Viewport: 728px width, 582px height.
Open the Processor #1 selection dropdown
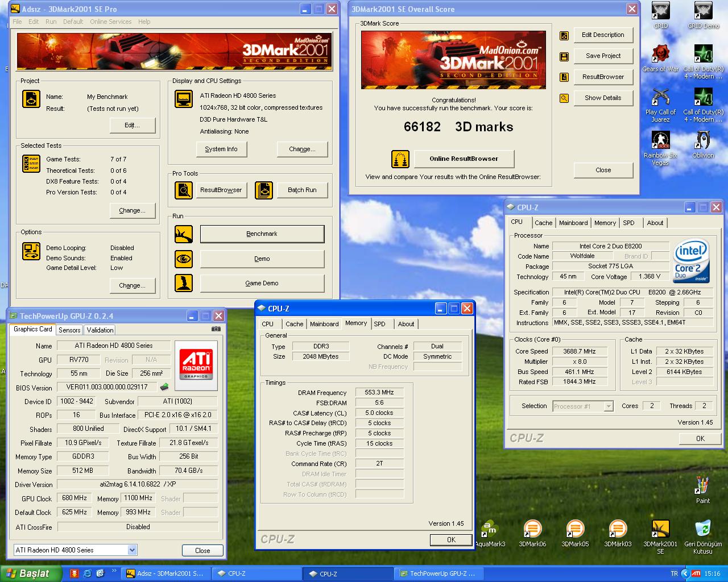click(x=609, y=406)
